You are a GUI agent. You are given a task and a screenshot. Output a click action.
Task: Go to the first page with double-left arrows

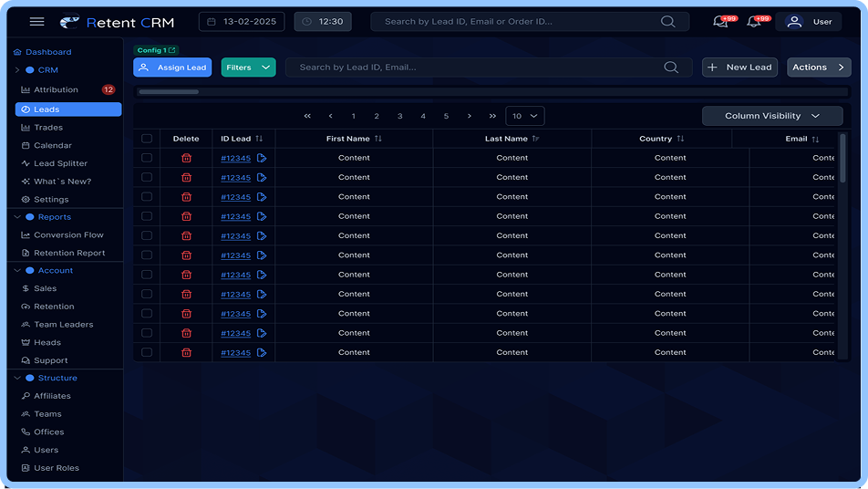[307, 116]
